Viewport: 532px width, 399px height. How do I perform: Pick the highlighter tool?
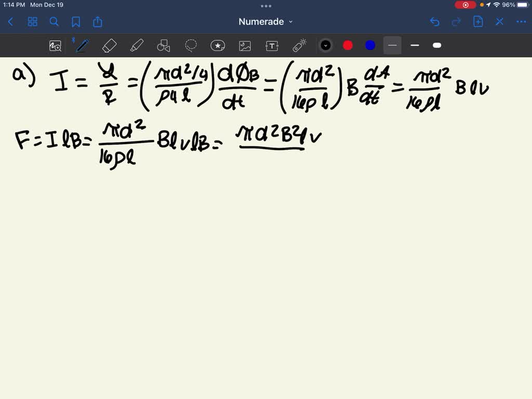tap(137, 46)
